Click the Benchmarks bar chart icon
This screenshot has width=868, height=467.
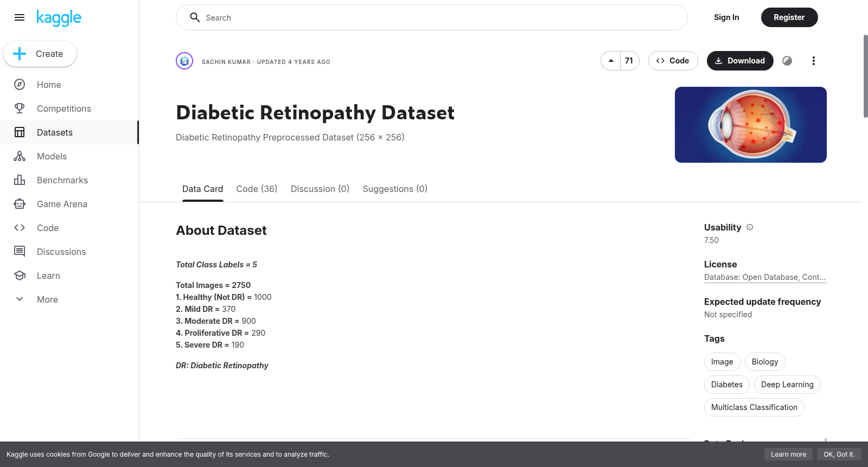click(20, 180)
